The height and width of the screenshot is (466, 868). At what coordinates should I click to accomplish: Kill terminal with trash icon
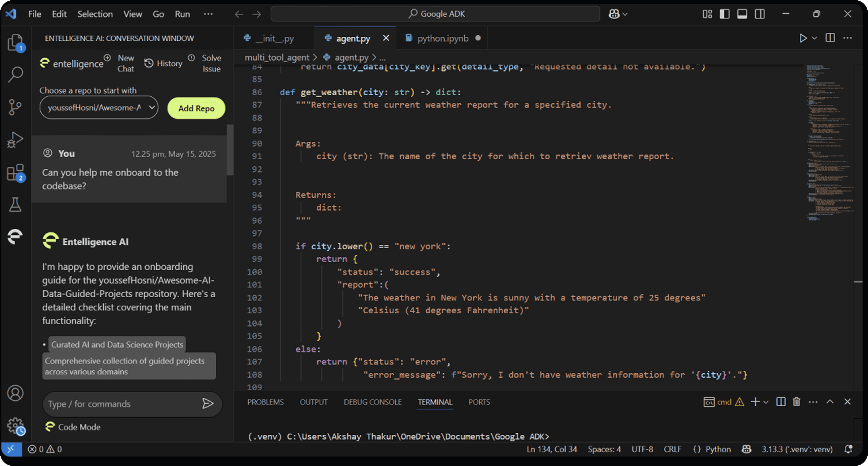point(796,402)
